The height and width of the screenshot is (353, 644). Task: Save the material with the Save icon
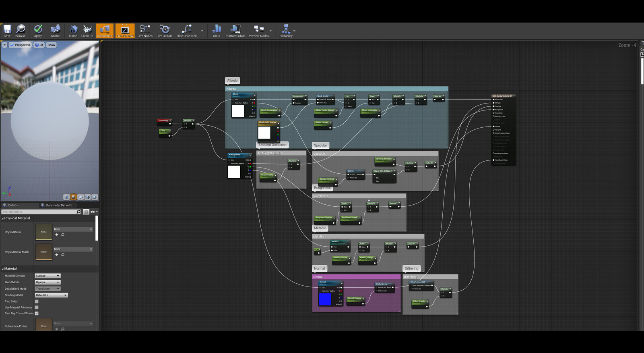(7, 31)
